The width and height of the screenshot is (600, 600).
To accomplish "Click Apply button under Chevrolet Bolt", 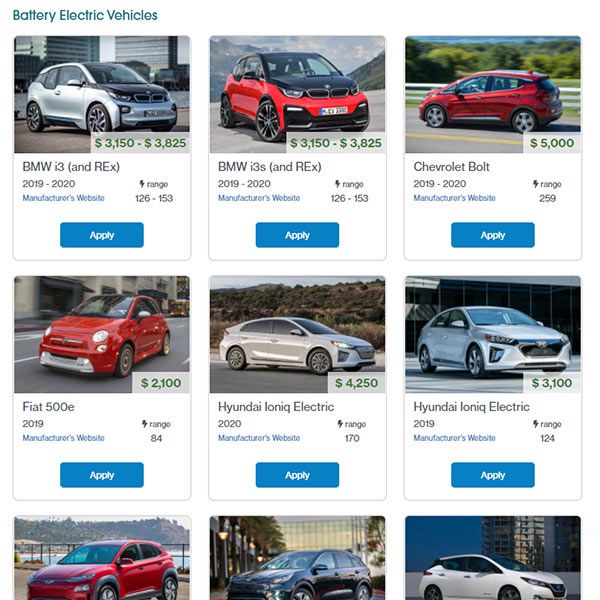I will coord(493,235).
